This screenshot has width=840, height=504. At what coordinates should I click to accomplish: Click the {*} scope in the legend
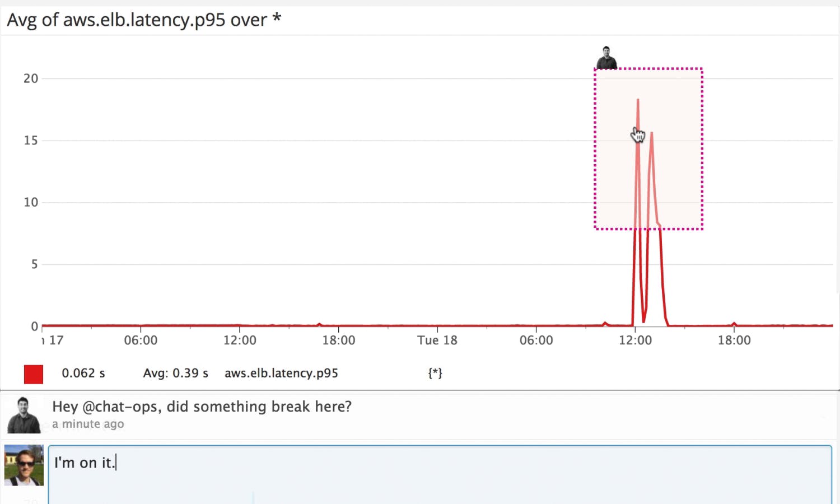point(435,374)
